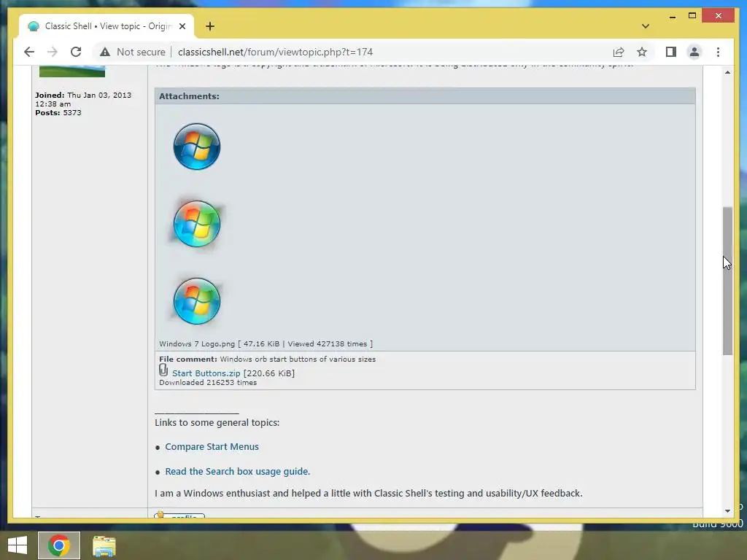Open the Chrome three-dot menu
This screenshot has height=560, width=747.
718,52
